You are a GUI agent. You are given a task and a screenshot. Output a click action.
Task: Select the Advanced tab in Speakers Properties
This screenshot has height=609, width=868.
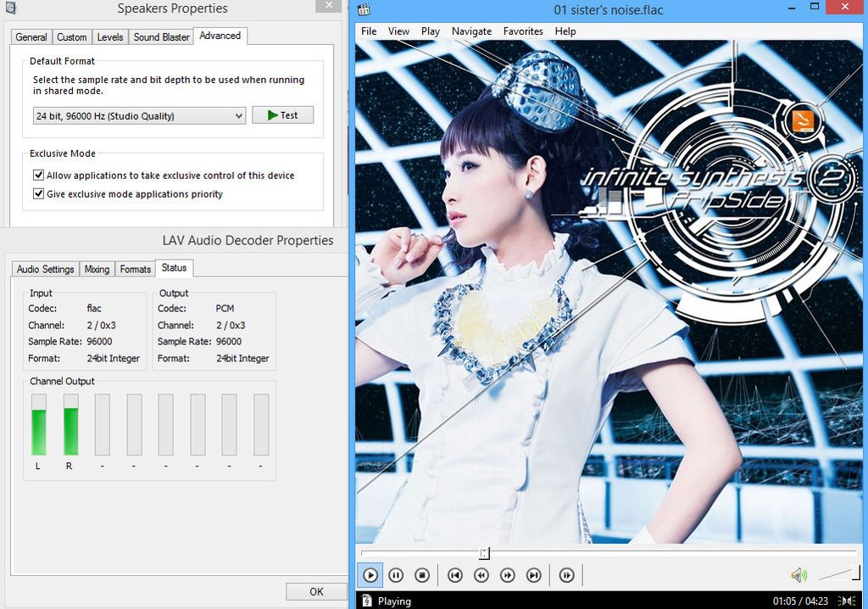220,36
